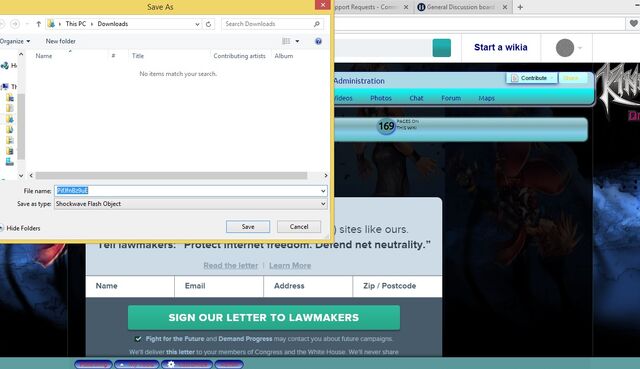Open the Read the letter link
The height and width of the screenshot is (369, 640).
tap(231, 265)
